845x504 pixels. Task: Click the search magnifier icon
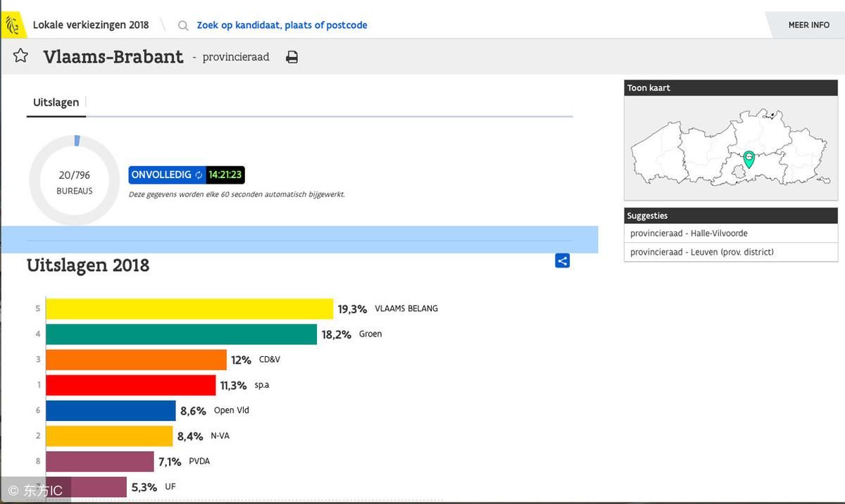click(183, 25)
